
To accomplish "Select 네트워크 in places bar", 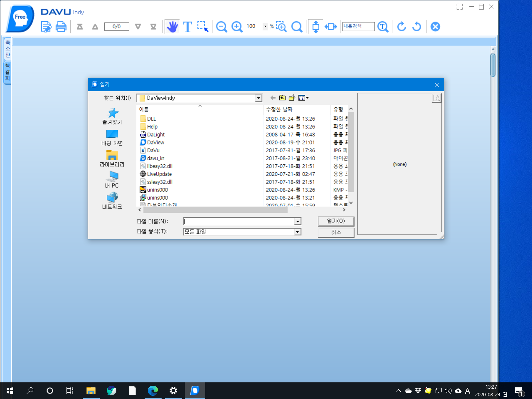I will 112,201.
